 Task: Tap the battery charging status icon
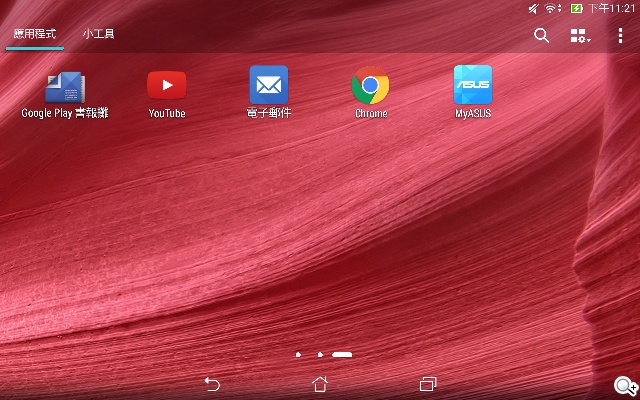click(x=576, y=9)
